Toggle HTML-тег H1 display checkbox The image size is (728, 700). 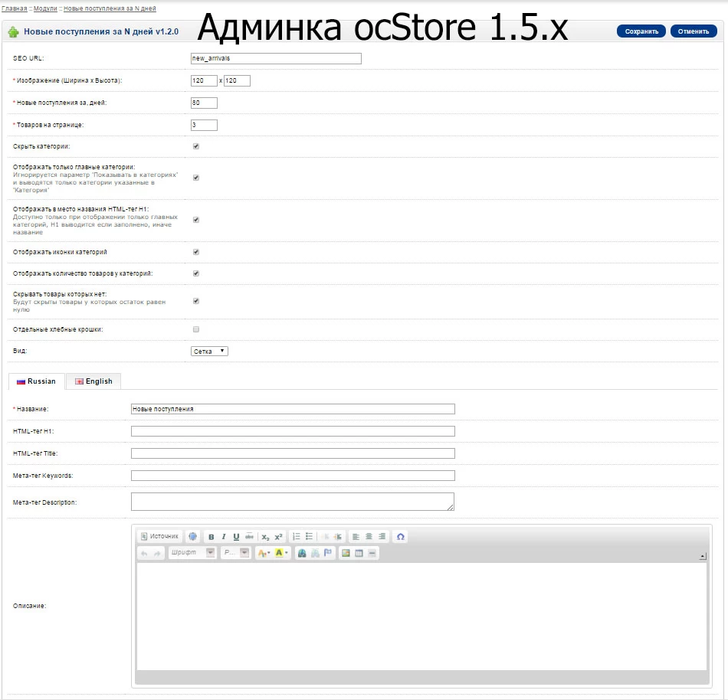pyautogui.click(x=196, y=220)
